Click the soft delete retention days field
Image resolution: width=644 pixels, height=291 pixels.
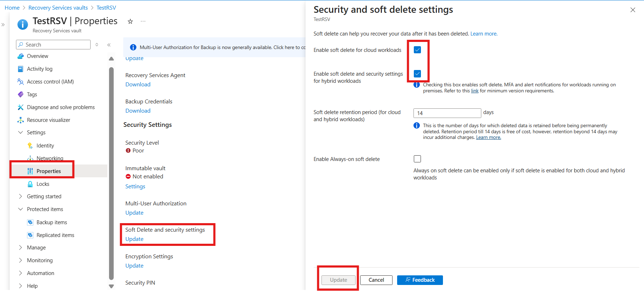tap(447, 113)
